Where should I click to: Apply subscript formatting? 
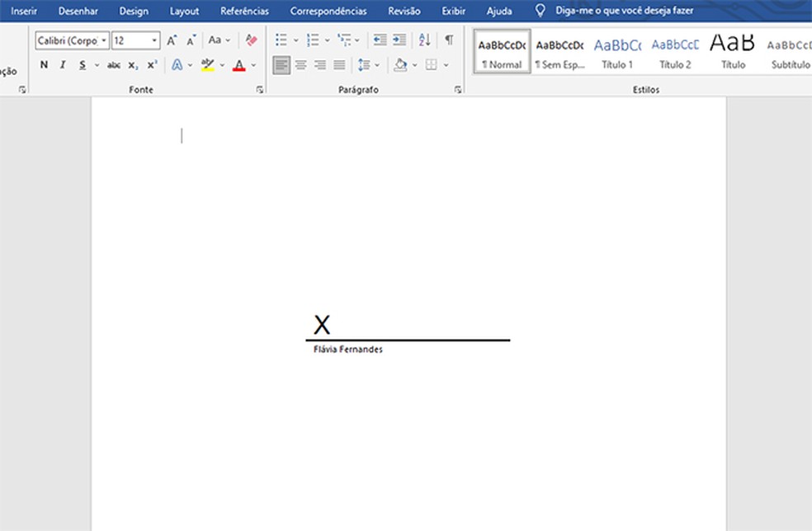point(133,64)
